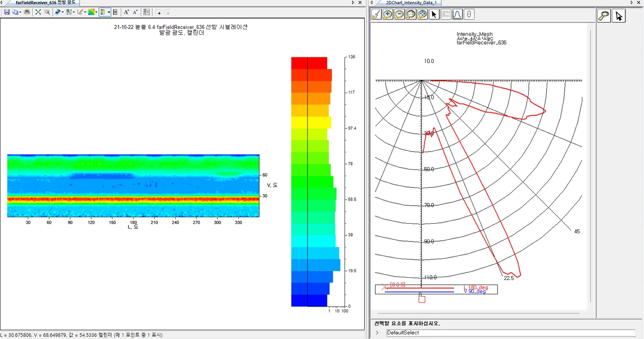Click the chart layout ruler icon
Viewport: 644px width, 339px height.
point(146,12)
